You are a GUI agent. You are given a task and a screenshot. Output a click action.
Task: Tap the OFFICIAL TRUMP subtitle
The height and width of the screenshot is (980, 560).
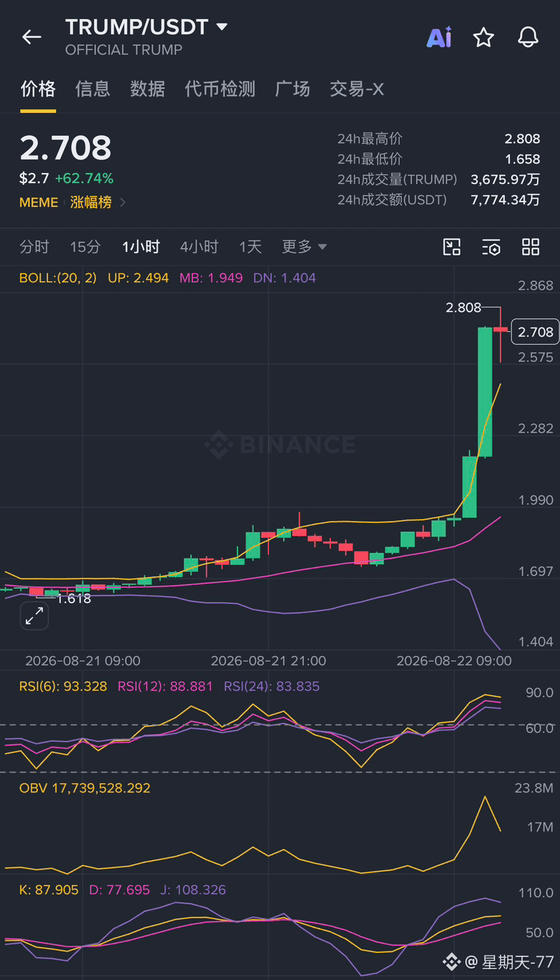tap(124, 50)
